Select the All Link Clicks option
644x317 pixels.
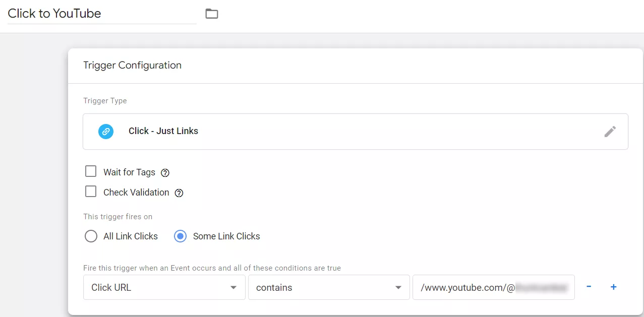(x=91, y=236)
